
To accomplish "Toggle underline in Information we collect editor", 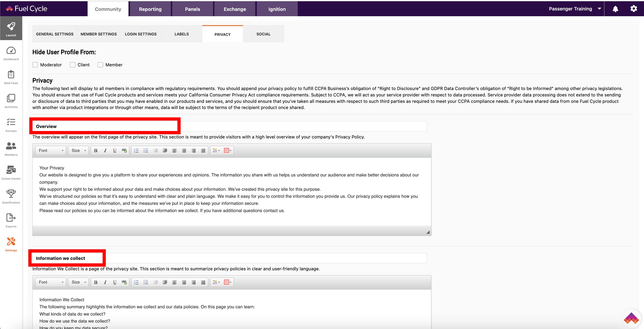I will click(x=115, y=282).
